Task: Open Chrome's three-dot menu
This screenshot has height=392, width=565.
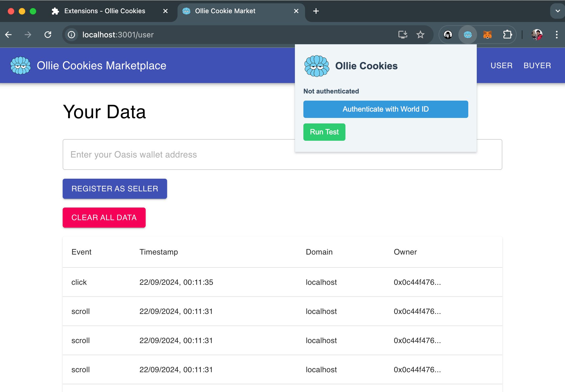Action: coord(557,35)
